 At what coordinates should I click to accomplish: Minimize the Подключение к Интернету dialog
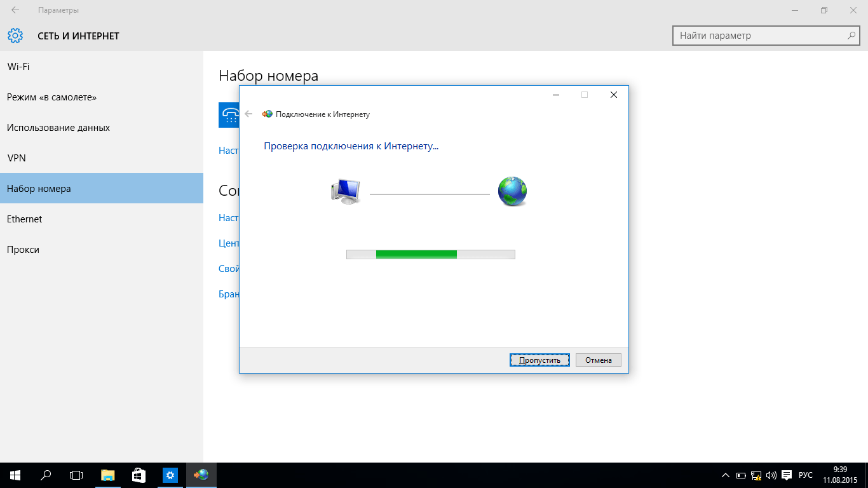click(556, 95)
